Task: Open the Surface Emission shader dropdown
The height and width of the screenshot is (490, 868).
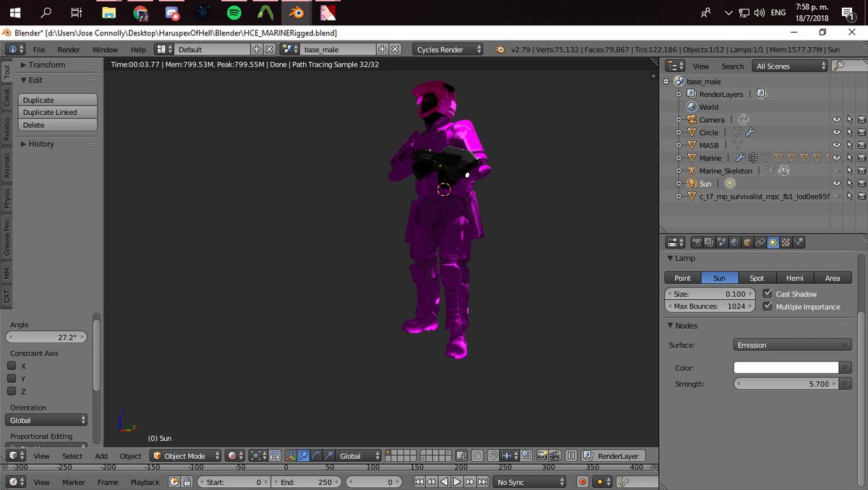Action: tap(792, 345)
